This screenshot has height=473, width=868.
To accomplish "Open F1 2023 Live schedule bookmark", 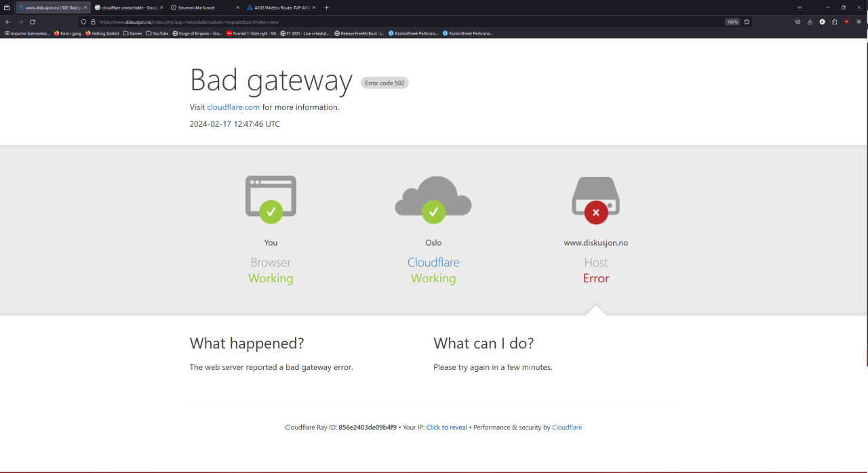I will pyautogui.click(x=304, y=33).
